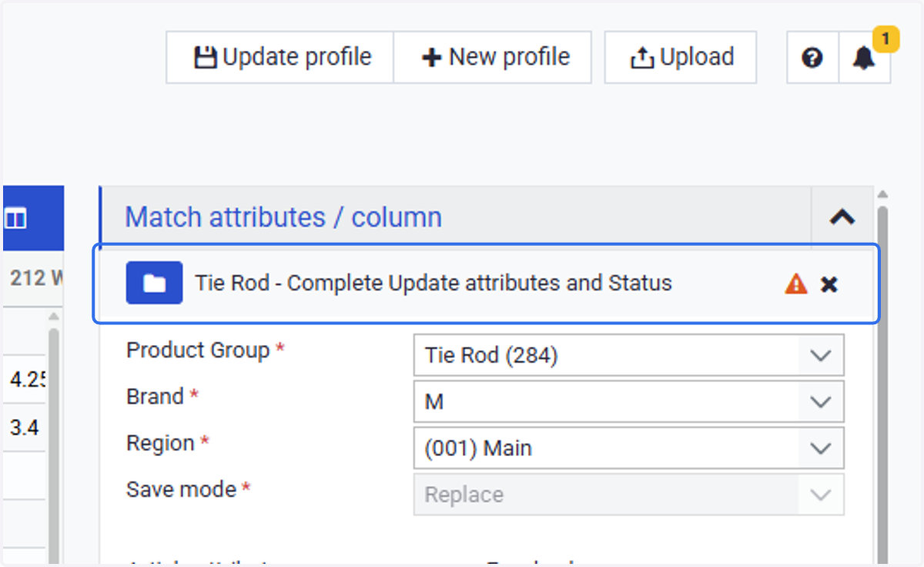
Task: Click the Product Group label
Action: [x=198, y=351]
